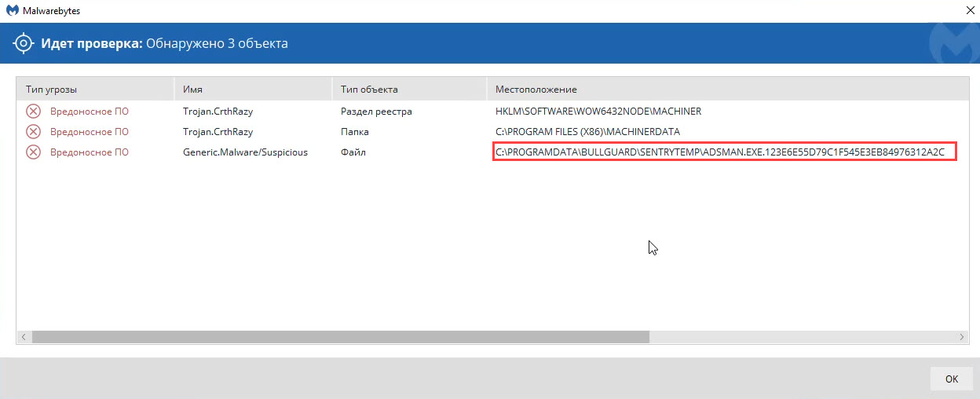Image resolution: width=980 pixels, height=399 pixels.
Task: Click the horizontal scrollbar left arrow
Action: point(24,337)
